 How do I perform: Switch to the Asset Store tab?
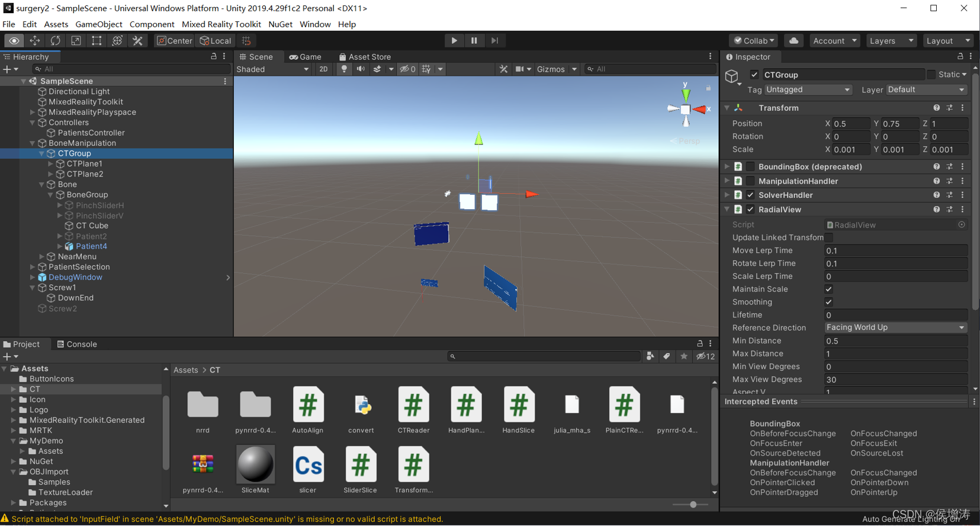(x=365, y=57)
